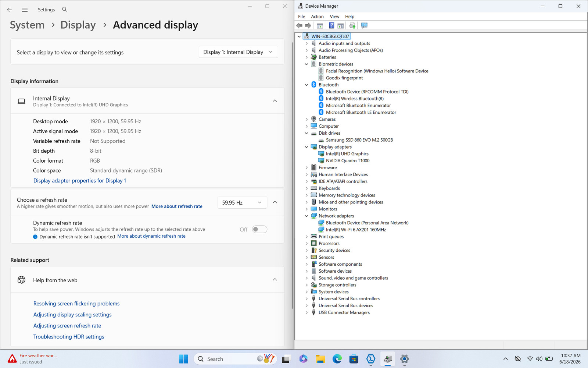The width and height of the screenshot is (588, 368).
Task: Open Adjusting screen refresh rate link
Action: [67, 326]
